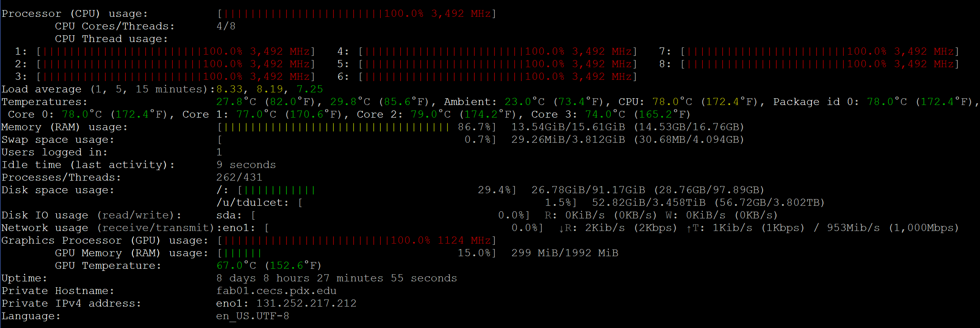Click the idle time 9 seconds
Image resolution: width=980 pixels, height=328 pixels.
pos(246,165)
